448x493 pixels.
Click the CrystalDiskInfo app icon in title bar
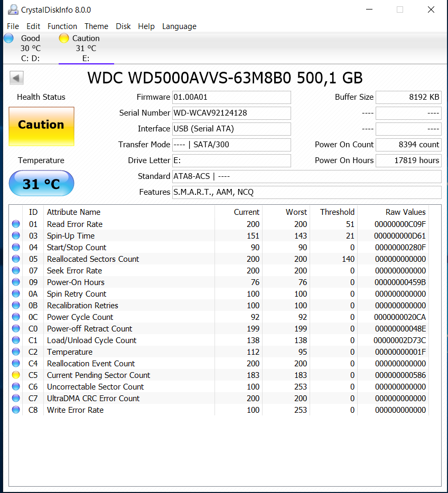(x=13, y=10)
